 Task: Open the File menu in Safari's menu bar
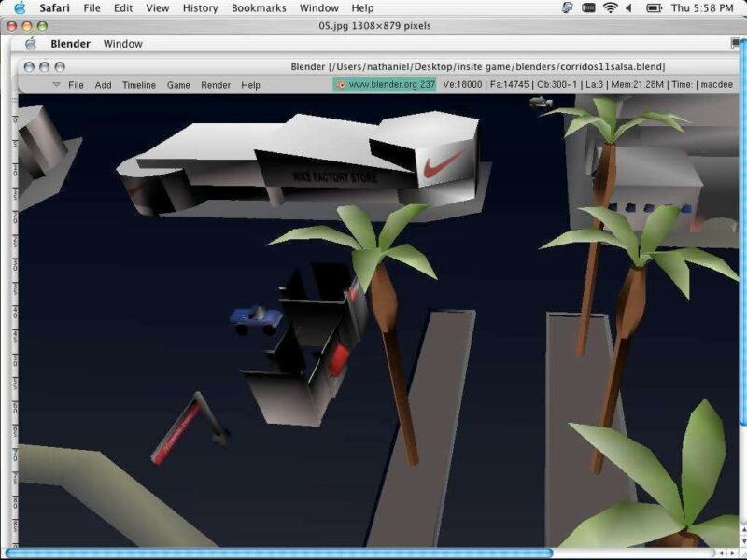[92, 8]
